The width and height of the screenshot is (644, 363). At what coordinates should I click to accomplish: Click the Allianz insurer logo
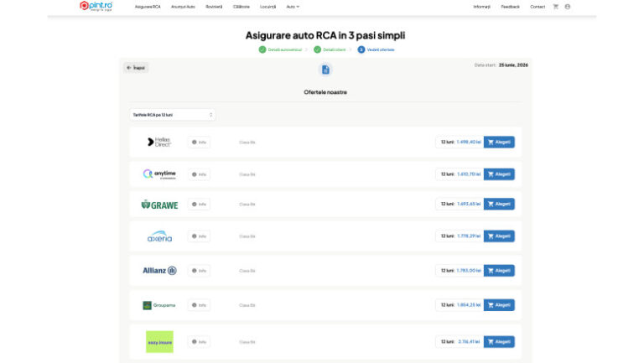(x=159, y=271)
